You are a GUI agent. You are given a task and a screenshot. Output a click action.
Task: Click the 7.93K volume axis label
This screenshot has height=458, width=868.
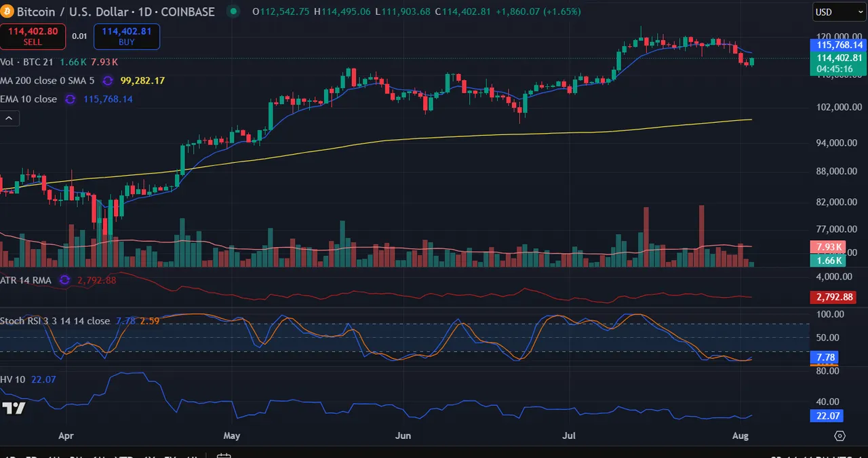[x=829, y=247]
